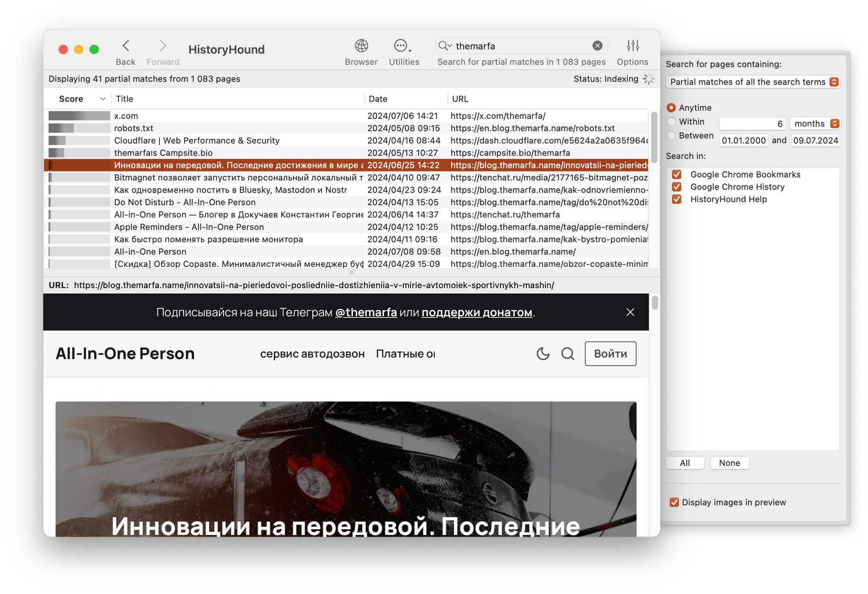Select the Within radio button
Screen dimensions: 868x594
[671, 121]
